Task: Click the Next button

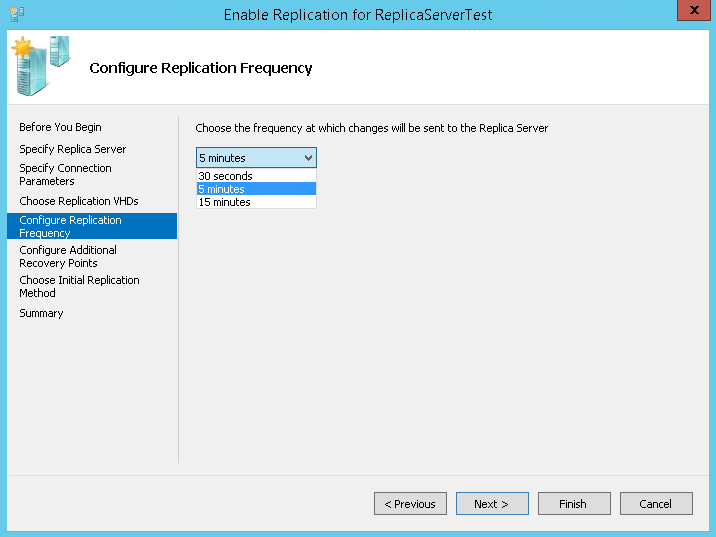Action: click(x=492, y=504)
